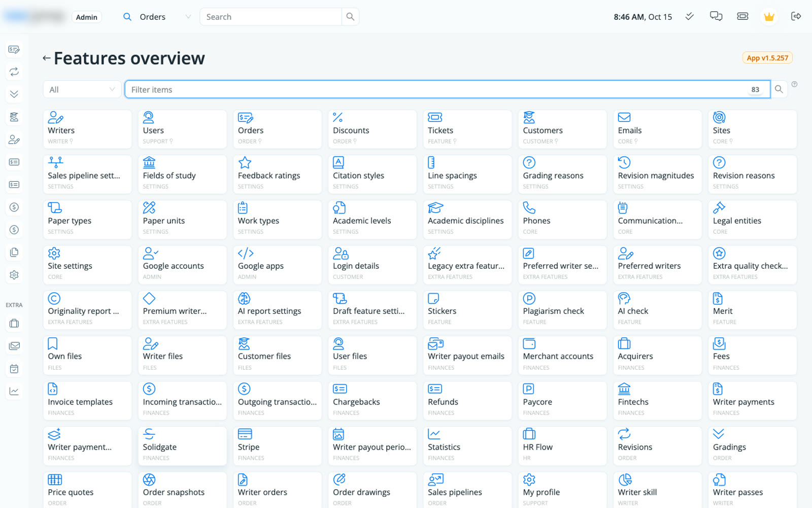Image resolution: width=812 pixels, height=508 pixels.
Task: Open the Gradings order card
Action: pyautogui.click(x=753, y=447)
